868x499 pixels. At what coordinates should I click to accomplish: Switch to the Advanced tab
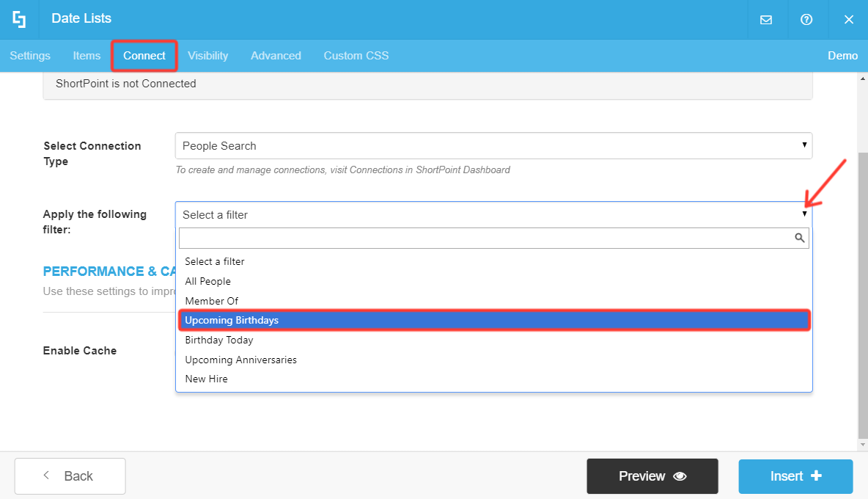[276, 55]
